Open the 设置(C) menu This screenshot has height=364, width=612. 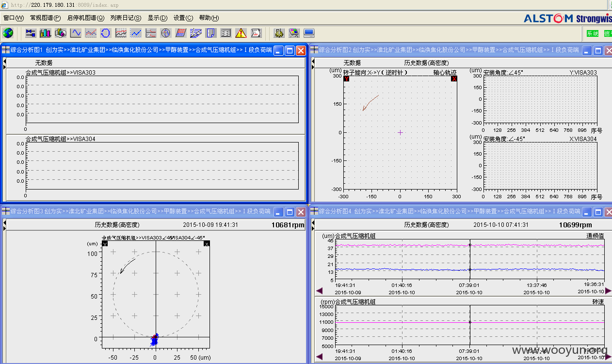click(x=183, y=18)
